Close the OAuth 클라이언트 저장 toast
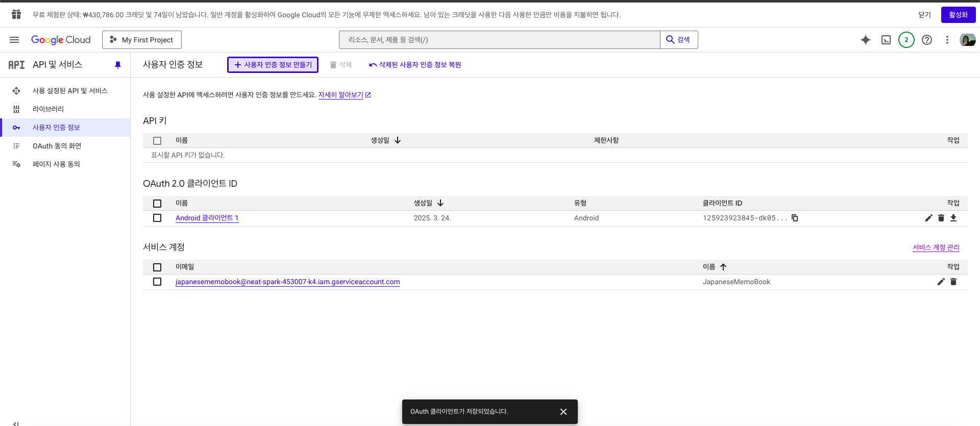 (x=563, y=412)
